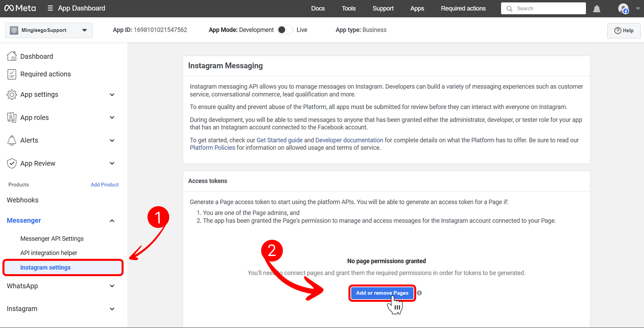Click Add Product link

104,185
